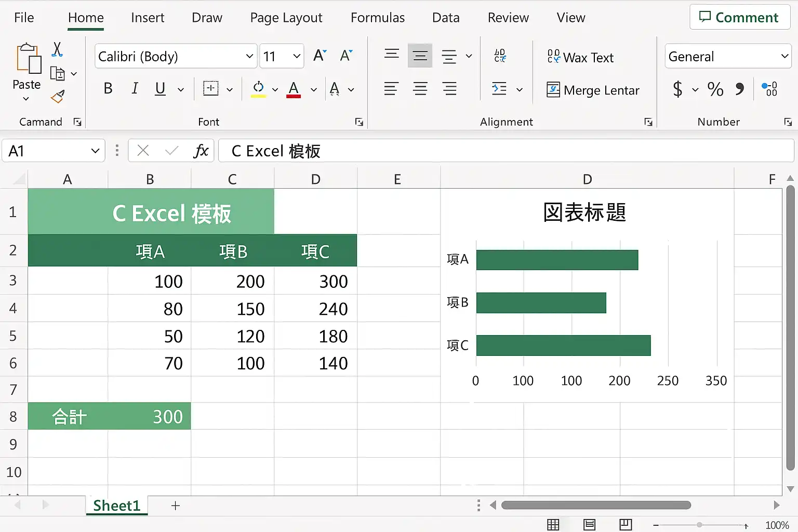Image resolution: width=798 pixels, height=532 pixels.
Task: Open the Calibri (Body) font dropdown
Action: click(176, 56)
